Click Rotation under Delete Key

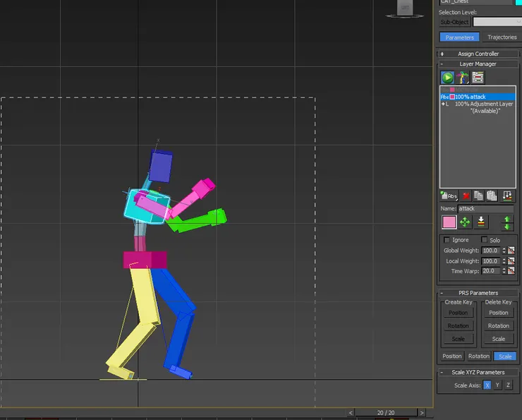pyautogui.click(x=498, y=326)
